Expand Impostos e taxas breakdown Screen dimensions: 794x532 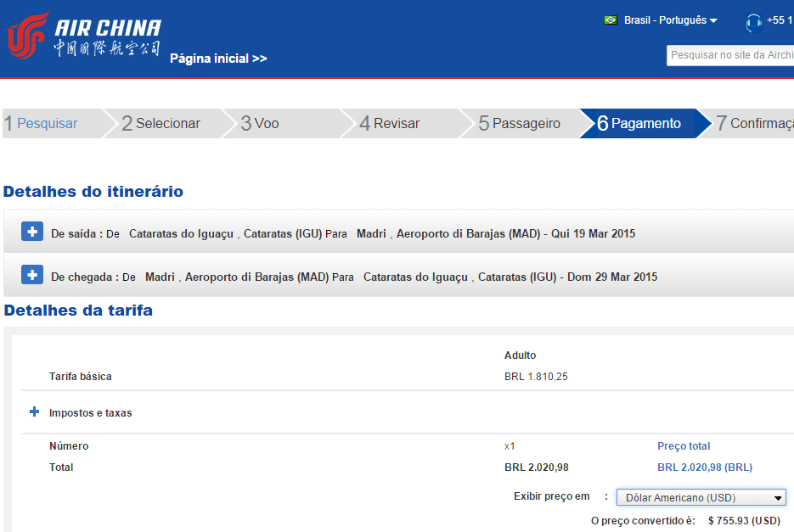tap(35, 412)
